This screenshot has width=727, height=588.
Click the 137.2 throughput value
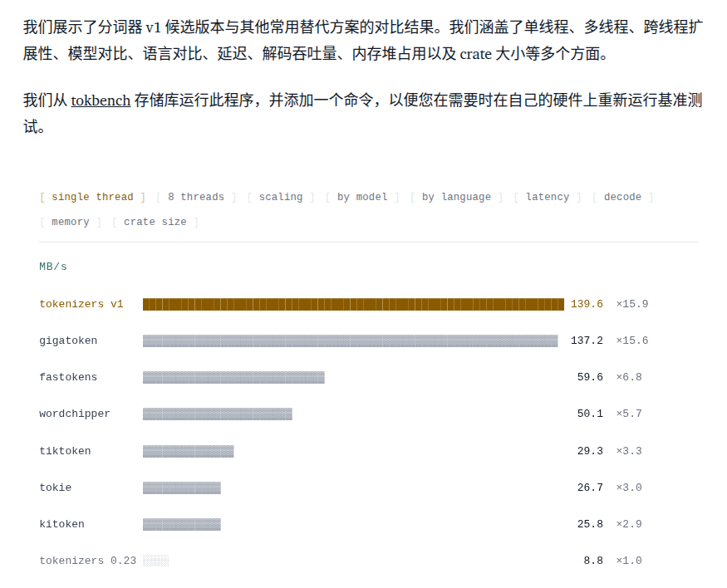coord(587,341)
